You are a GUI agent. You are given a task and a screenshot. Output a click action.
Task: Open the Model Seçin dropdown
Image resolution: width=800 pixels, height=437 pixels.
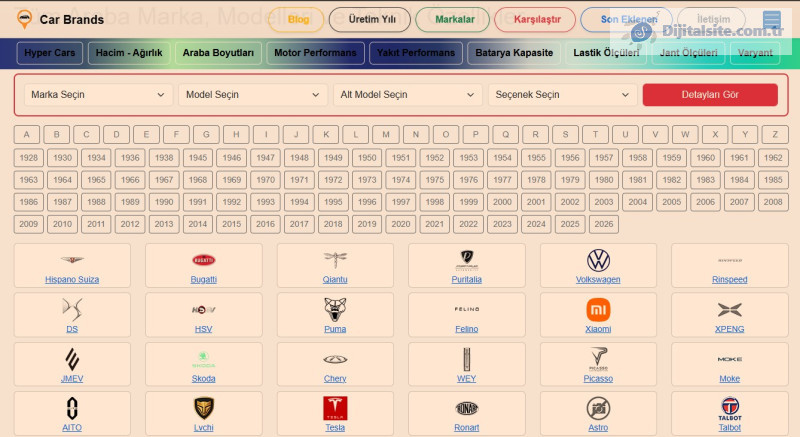pos(252,95)
